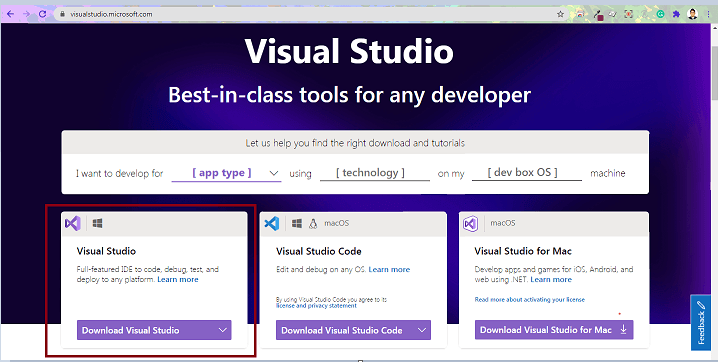View site info via the padlock icon
Viewport: 718px width, 362px height.
point(63,14)
